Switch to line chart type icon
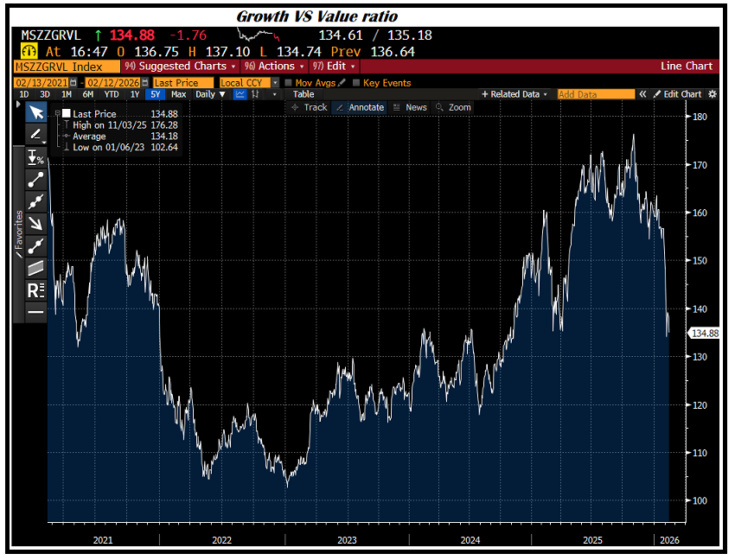This screenshot has width=735, height=560. pos(240,94)
